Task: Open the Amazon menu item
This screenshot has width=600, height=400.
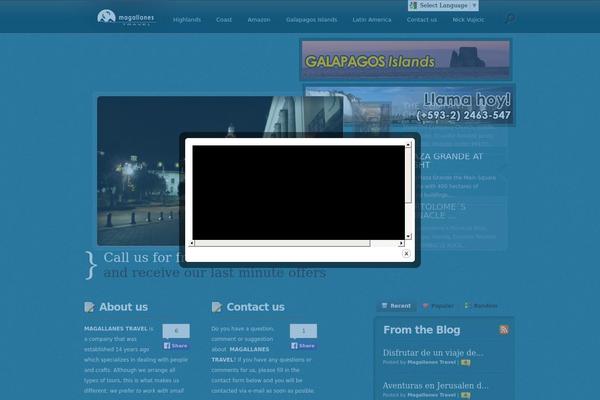Action: [x=259, y=20]
